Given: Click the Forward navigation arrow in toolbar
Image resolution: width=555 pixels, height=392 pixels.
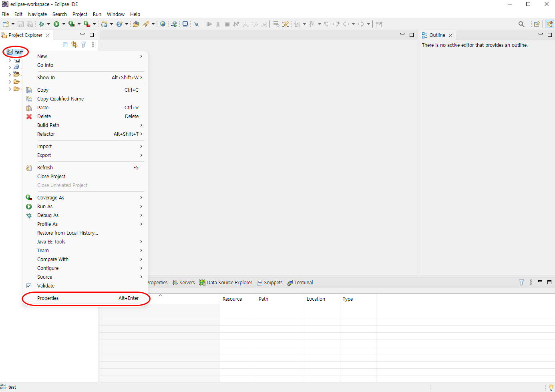Looking at the screenshot, I should (x=361, y=24).
